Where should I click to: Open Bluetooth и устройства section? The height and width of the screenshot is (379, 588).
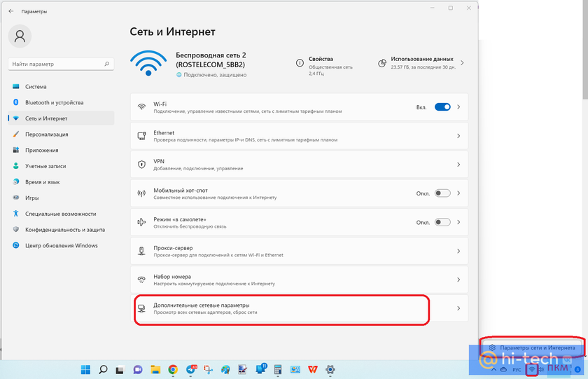[61, 102]
